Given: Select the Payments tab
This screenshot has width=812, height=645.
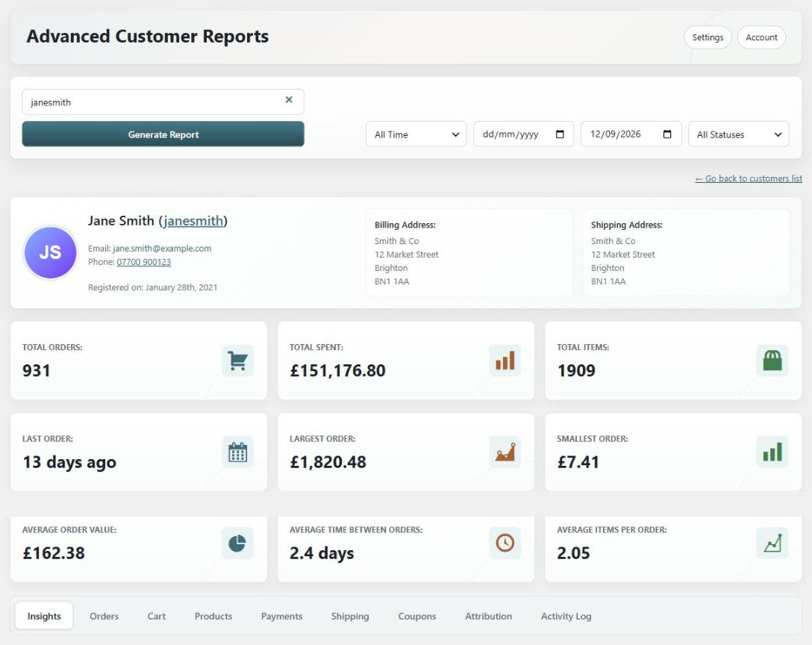Looking at the screenshot, I should (x=281, y=616).
